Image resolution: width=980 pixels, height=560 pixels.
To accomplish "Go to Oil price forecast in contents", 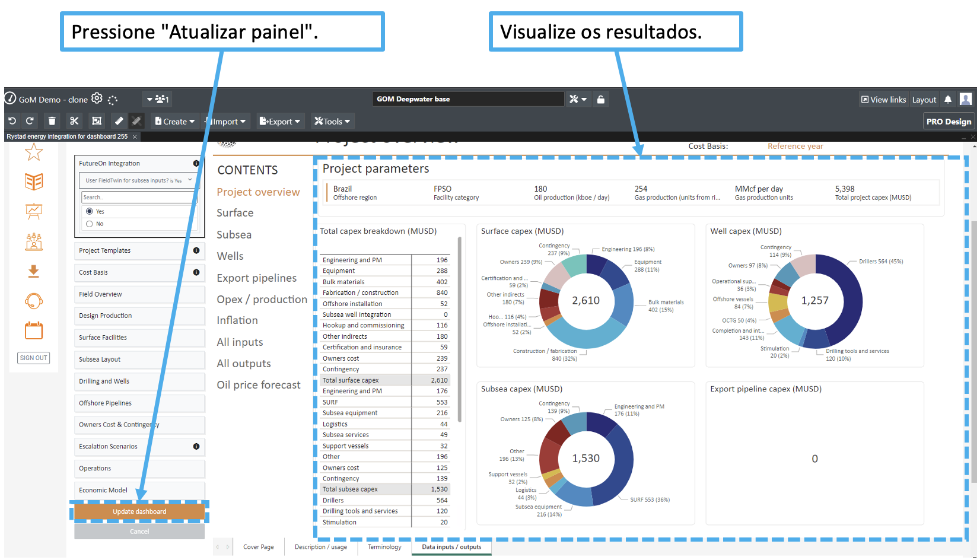I will 259,384.
